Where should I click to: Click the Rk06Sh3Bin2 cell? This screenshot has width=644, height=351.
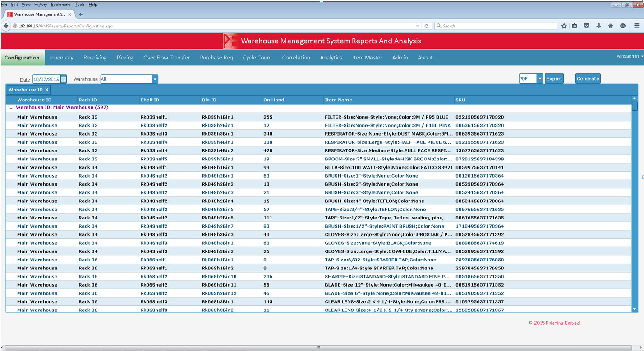217,310
